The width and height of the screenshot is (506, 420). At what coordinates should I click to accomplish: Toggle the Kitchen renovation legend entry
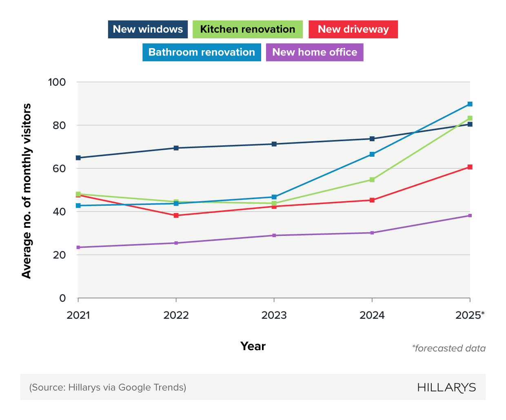pos(247,29)
